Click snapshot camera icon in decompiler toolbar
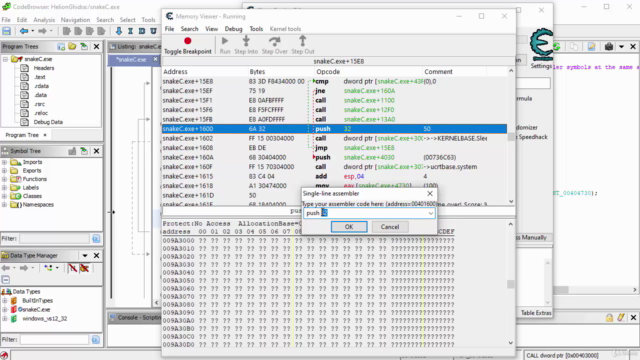Viewport: 640px width, 360px height. click(x=609, y=47)
